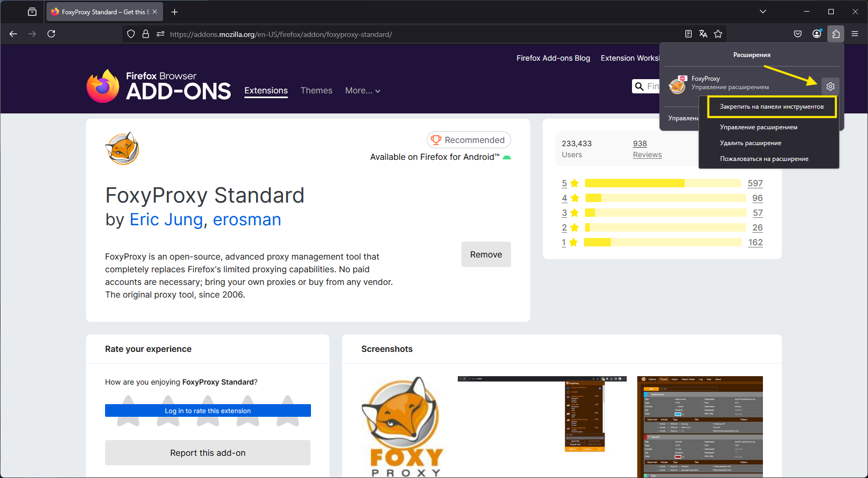Viewport: 868px width, 478px height.
Task: Save page to Pocket
Action: point(798,34)
